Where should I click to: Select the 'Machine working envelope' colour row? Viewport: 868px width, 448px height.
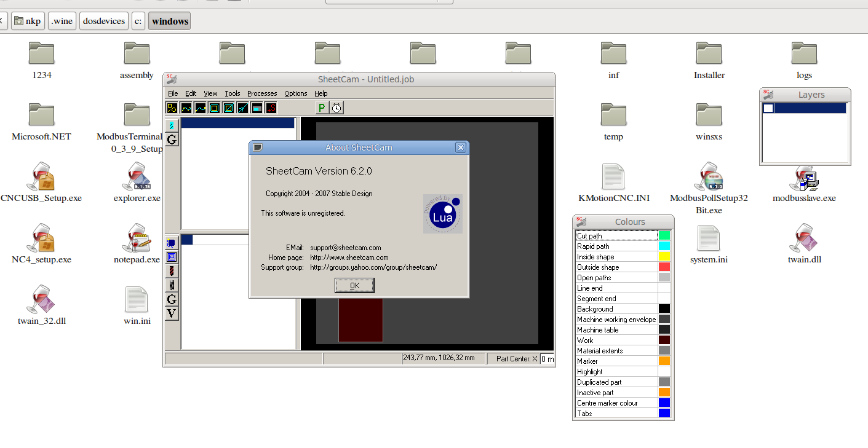[x=623, y=319]
